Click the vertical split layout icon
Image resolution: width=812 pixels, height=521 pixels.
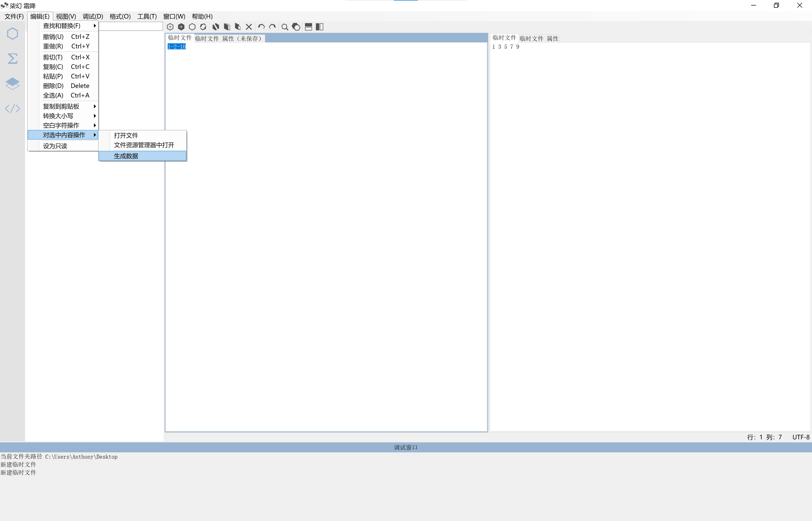(x=320, y=27)
